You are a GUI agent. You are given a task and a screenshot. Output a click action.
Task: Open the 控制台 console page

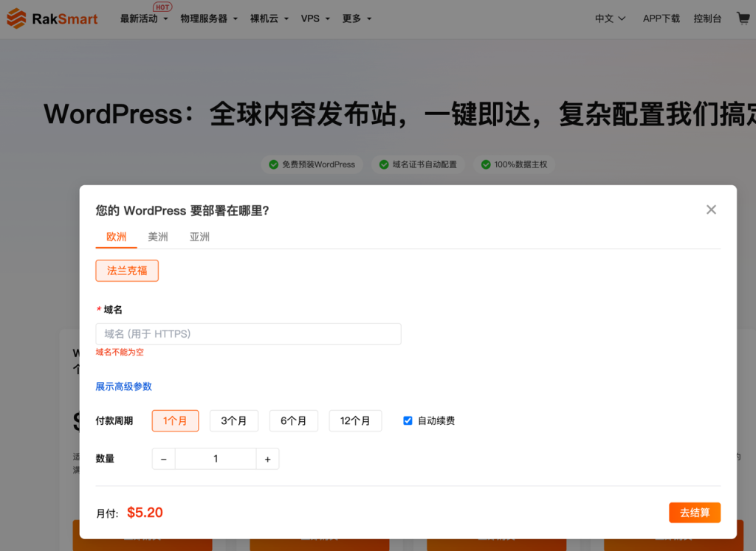tap(707, 18)
